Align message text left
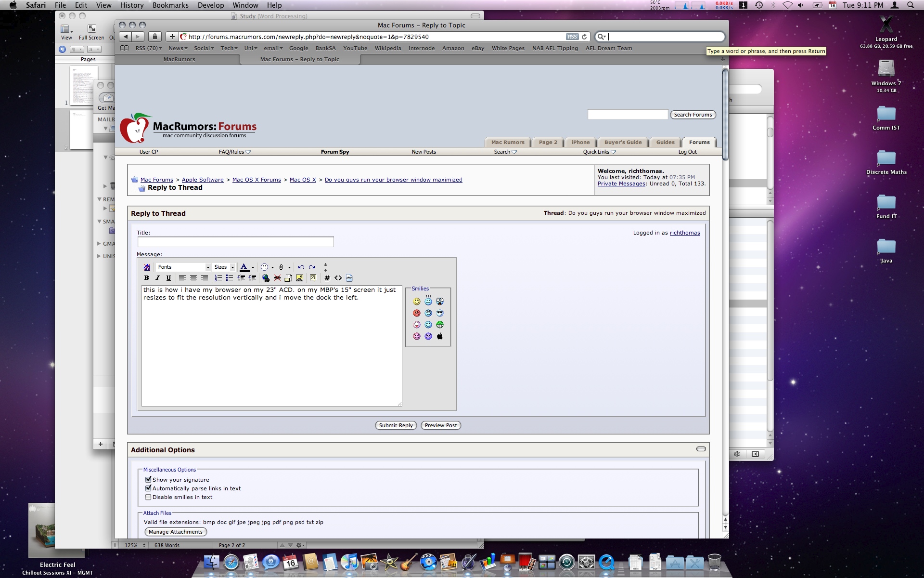The image size is (924, 578). click(x=182, y=278)
